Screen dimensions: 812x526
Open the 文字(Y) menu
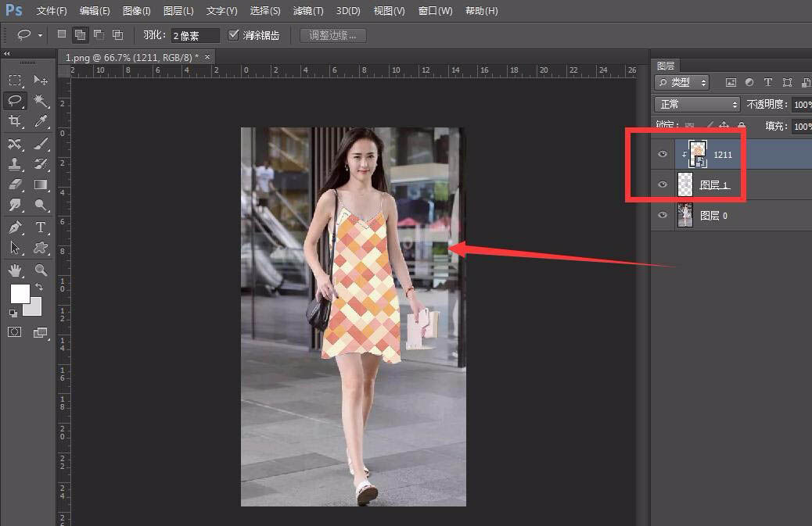click(x=221, y=11)
